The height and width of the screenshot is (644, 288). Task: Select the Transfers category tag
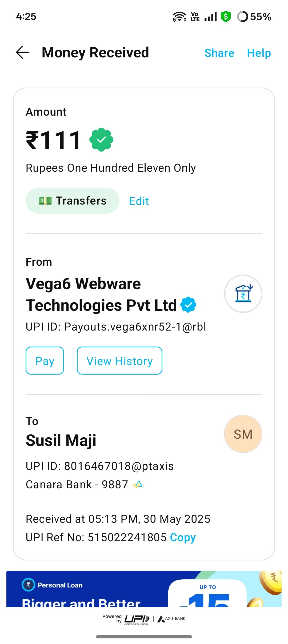tap(73, 201)
